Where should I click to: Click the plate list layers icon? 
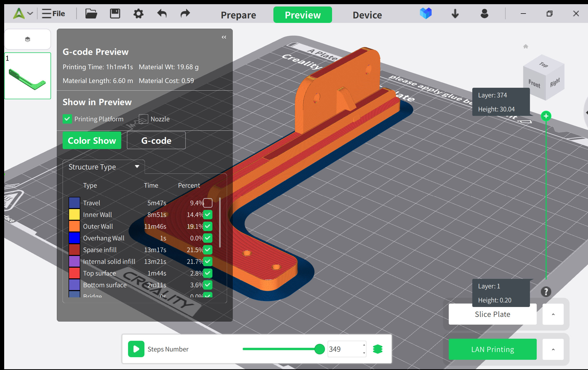pos(28,39)
